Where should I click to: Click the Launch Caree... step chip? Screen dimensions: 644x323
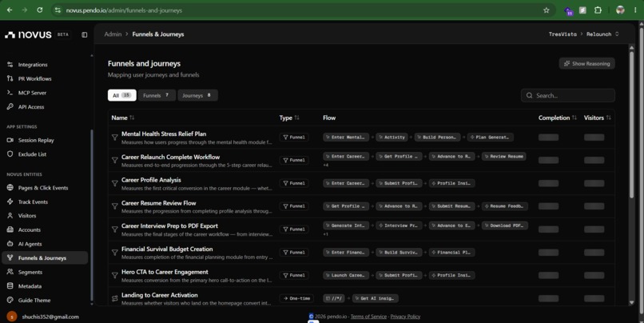346,275
